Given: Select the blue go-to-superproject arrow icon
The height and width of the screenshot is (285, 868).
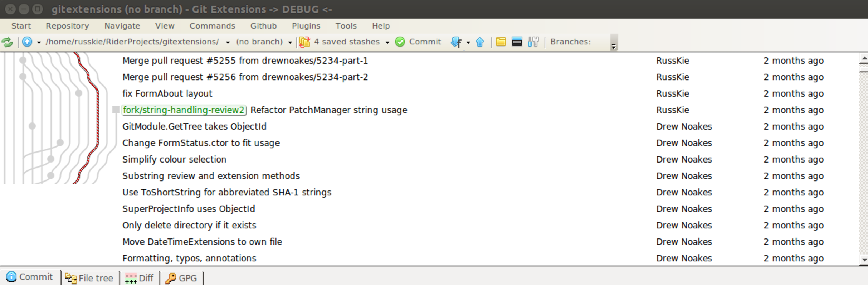Looking at the screenshot, I should click(28, 42).
